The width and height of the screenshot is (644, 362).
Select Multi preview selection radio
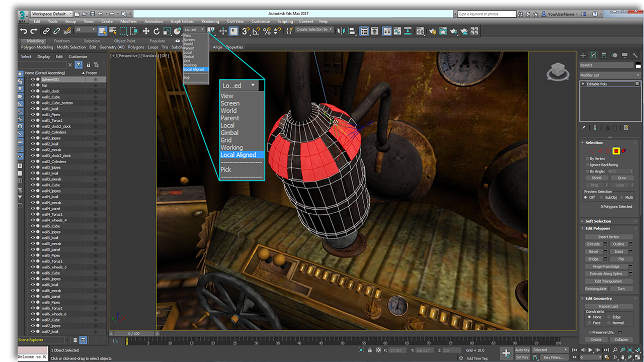621,198
